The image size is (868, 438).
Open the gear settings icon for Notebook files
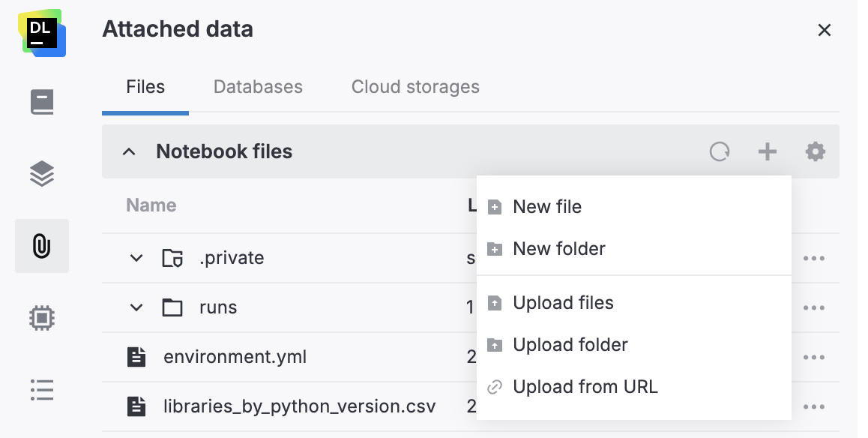click(x=815, y=151)
